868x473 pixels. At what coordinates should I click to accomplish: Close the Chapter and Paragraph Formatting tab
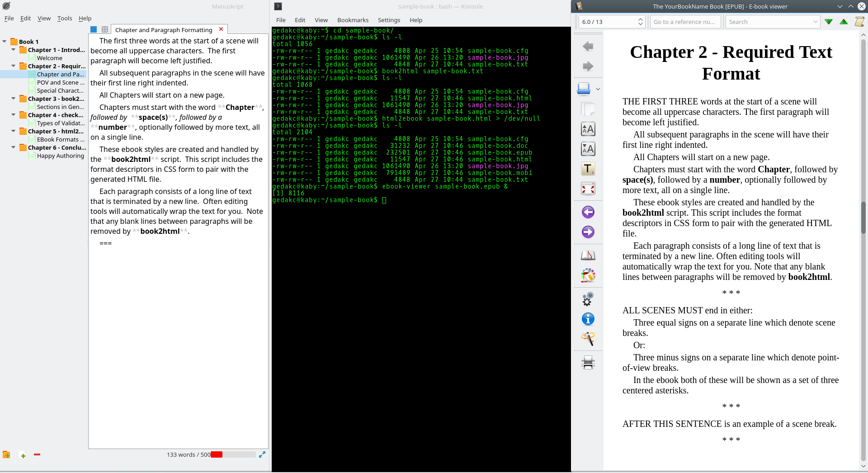(221, 29)
